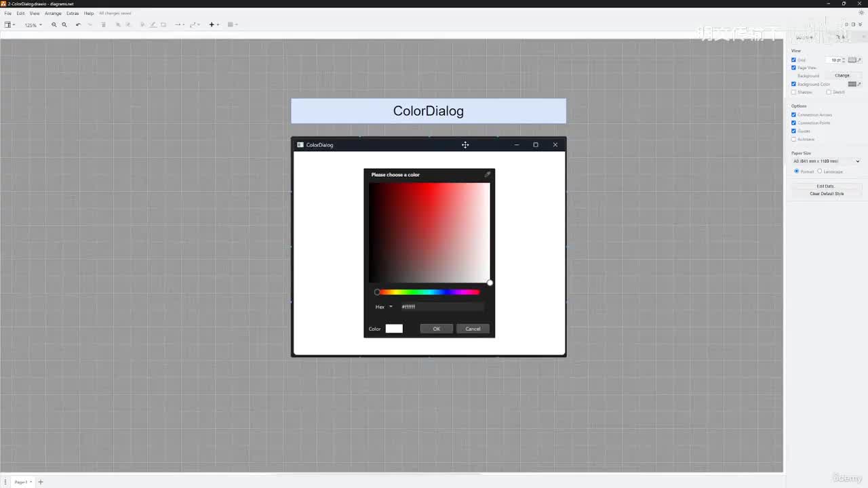Click the To Front toolbar icon
The height and width of the screenshot is (488, 868).
pyautogui.click(x=118, y=24)
